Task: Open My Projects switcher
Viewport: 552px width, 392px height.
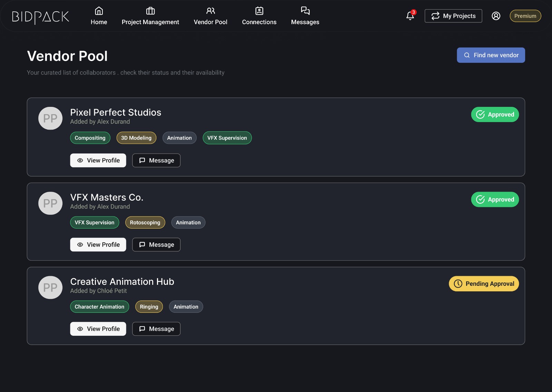Action: [x=453, y=16]
